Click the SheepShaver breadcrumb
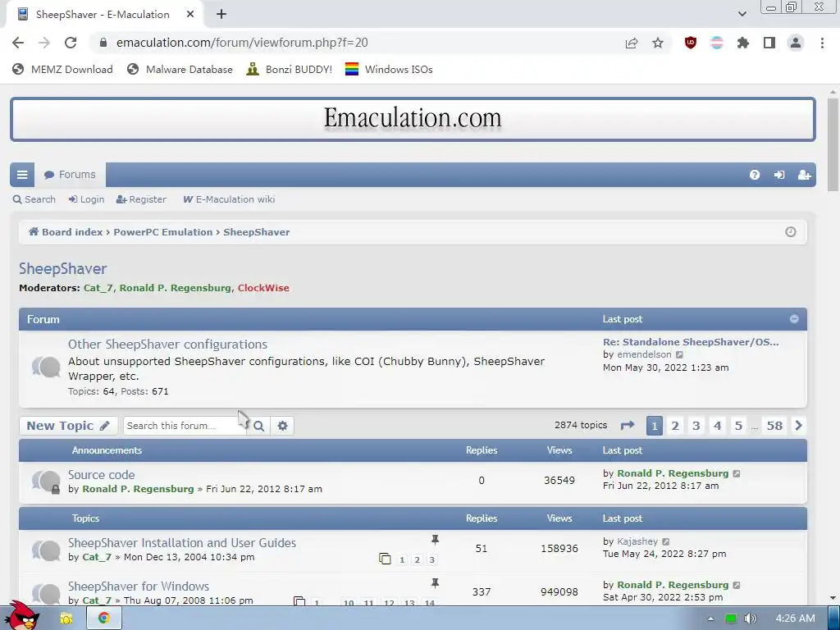The width and height of the screenshot is (840, 630). 257,232
